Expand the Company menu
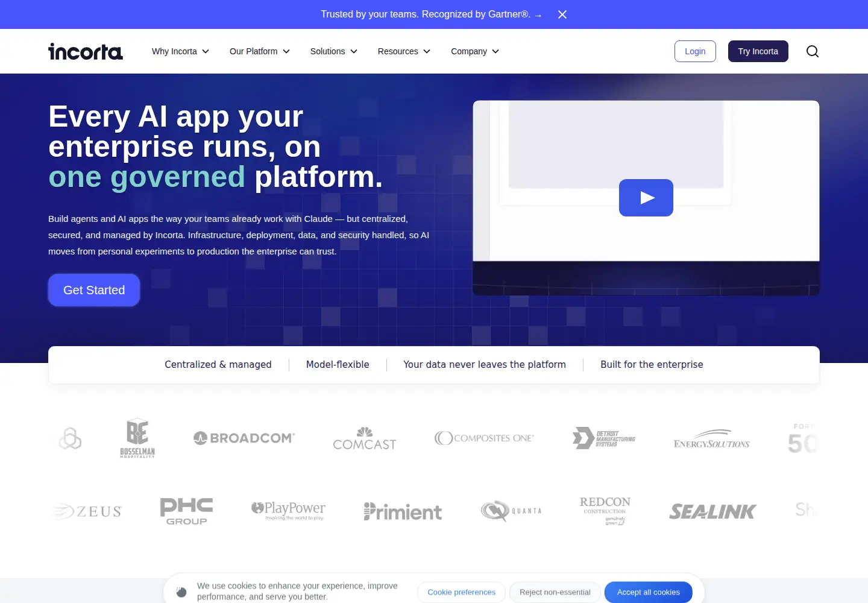 475,51
